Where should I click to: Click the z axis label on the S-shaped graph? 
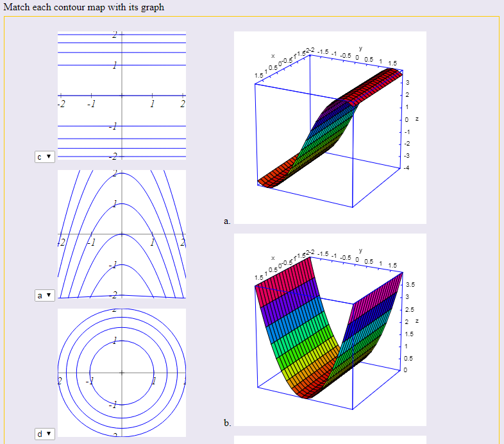[416, 119]
